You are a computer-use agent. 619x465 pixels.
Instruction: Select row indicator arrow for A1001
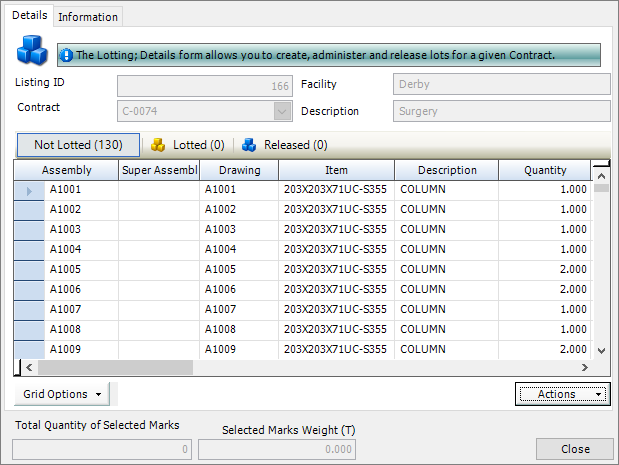pos(28,189)
